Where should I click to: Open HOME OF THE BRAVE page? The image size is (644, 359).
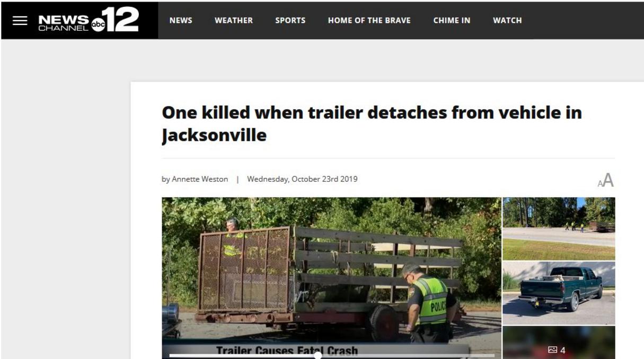(x=369, y=21)
